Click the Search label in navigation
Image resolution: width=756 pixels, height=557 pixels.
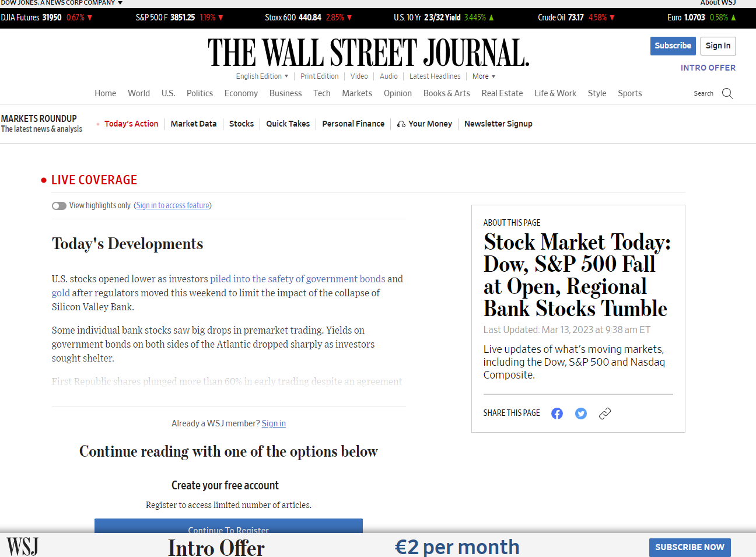click(703, 93)
